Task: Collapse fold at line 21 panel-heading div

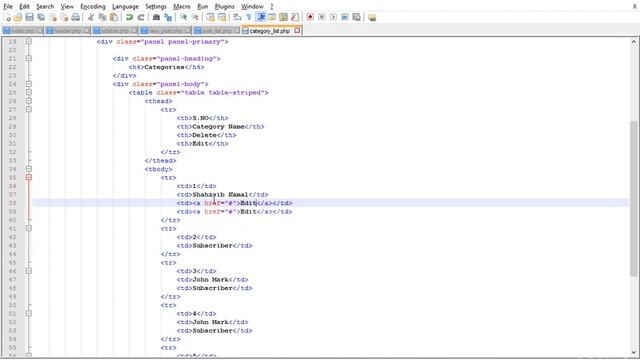Action: (x=29, y=58)
